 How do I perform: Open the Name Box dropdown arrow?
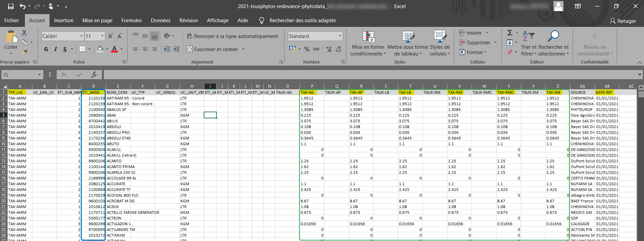click(x=40, y=75)
